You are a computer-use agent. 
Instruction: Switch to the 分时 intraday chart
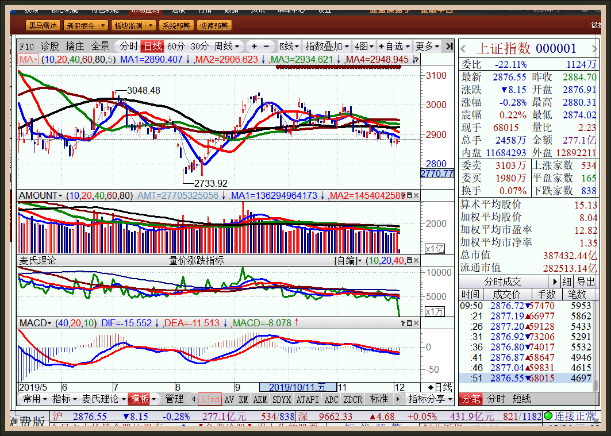[129, 46]
